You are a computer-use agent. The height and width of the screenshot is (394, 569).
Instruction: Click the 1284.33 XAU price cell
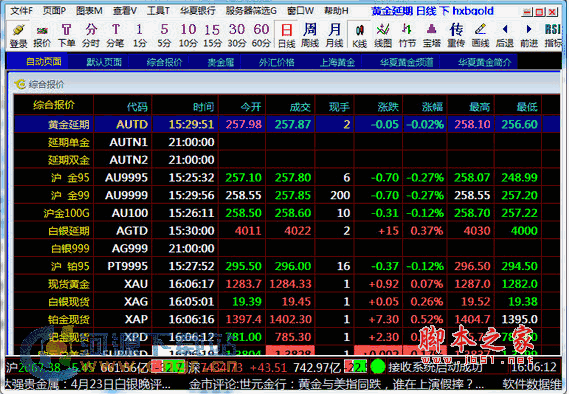290,284
